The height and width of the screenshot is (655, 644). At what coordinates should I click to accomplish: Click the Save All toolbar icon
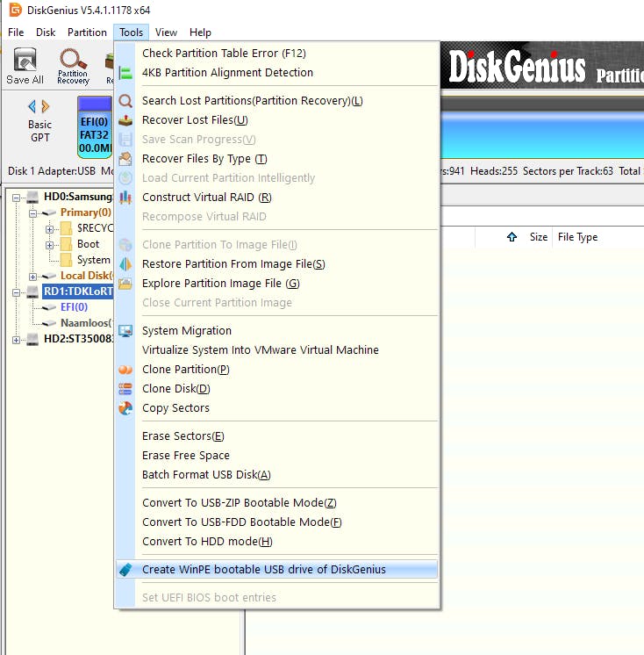click(25, 60)
